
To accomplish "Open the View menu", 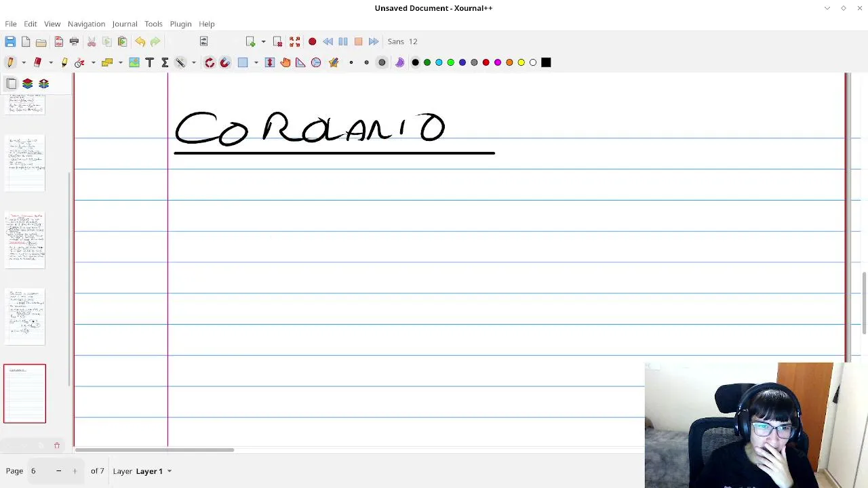I will point(52,24).
